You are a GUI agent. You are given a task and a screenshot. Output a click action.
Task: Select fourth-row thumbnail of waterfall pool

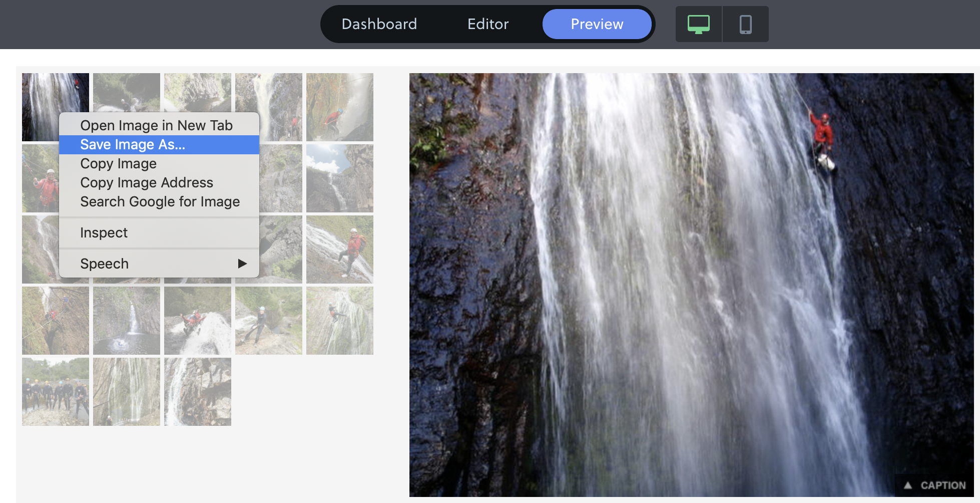tap(127, 321)
